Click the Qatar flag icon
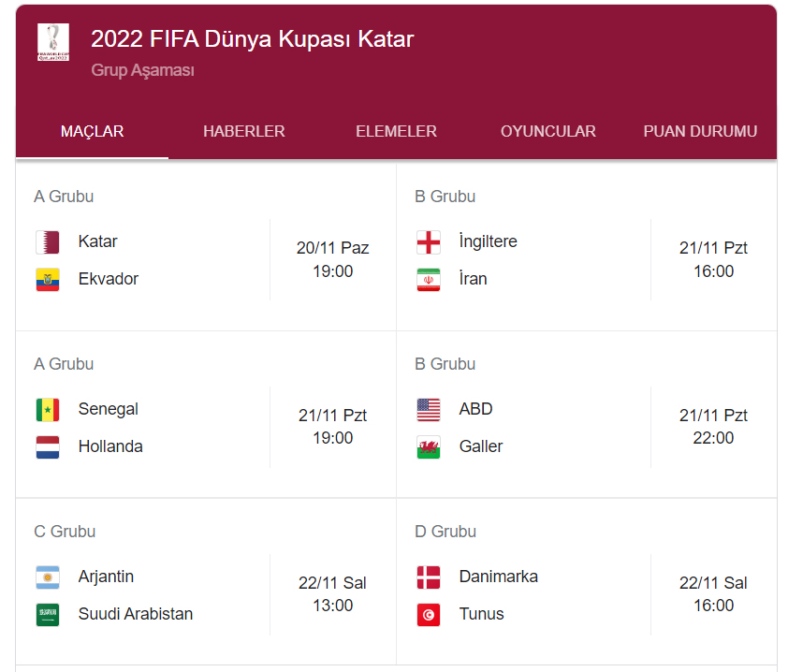 [48, 242]
